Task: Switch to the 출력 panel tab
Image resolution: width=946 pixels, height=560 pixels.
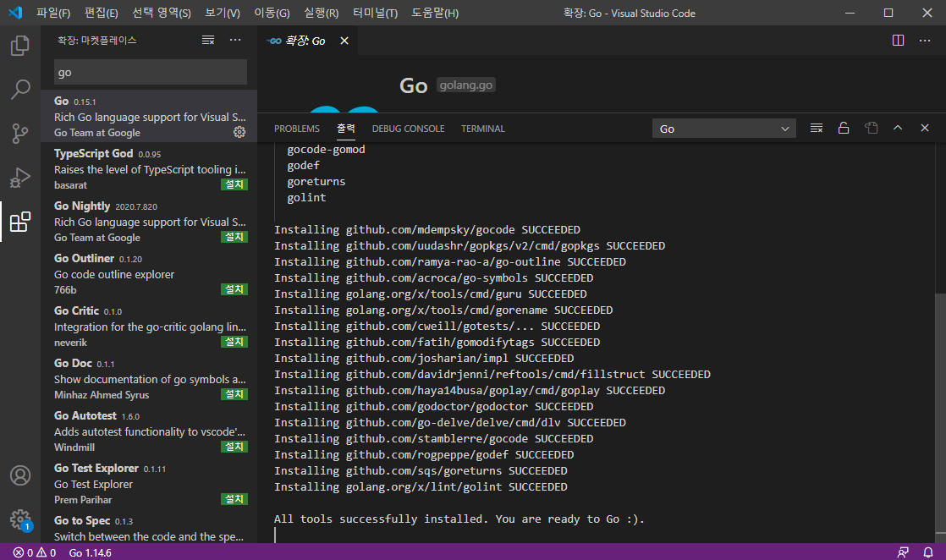Action: pyautogui.click(x=346, y=129)
